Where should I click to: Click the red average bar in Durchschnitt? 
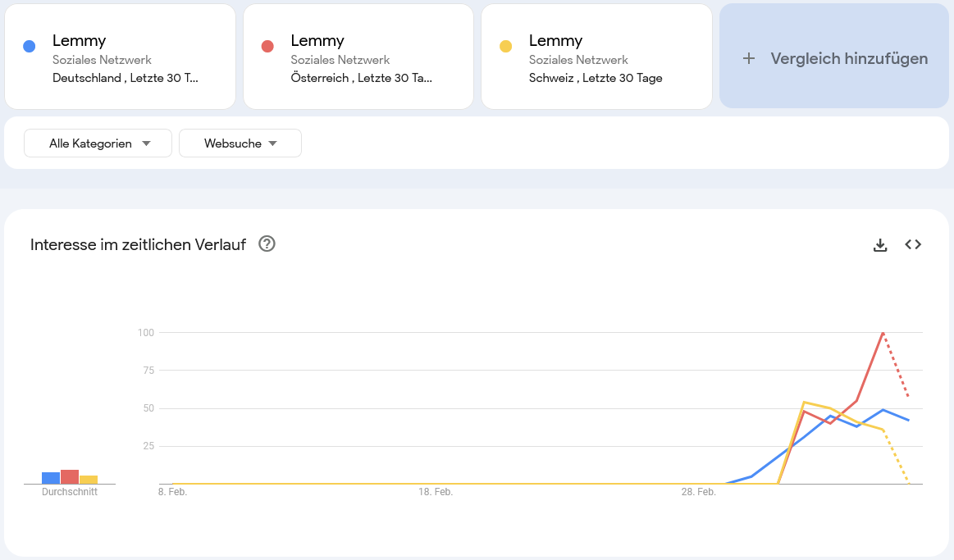click(70, 476)
